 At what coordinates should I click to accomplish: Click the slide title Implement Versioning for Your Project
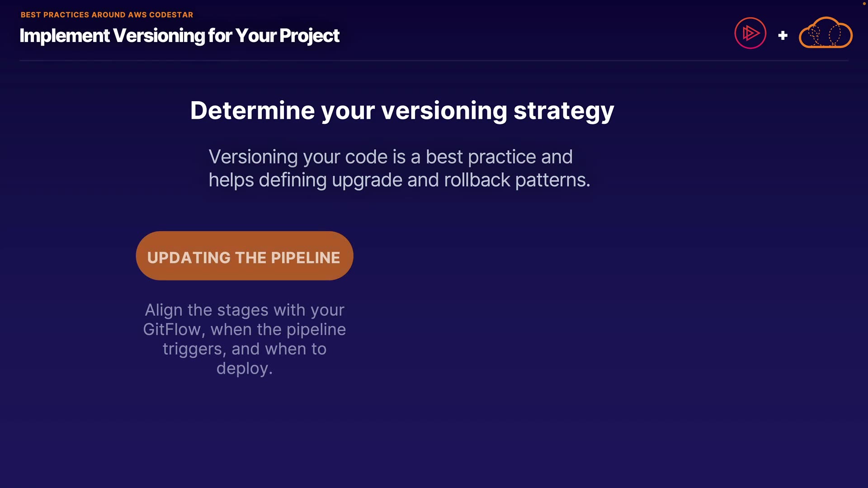[179, 36]
